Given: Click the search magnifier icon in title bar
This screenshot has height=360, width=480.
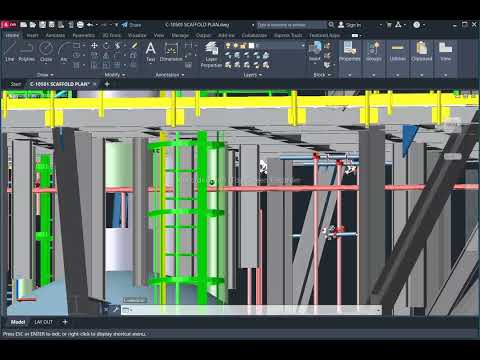Looking at the screenshot, I should tap(331, 25).
